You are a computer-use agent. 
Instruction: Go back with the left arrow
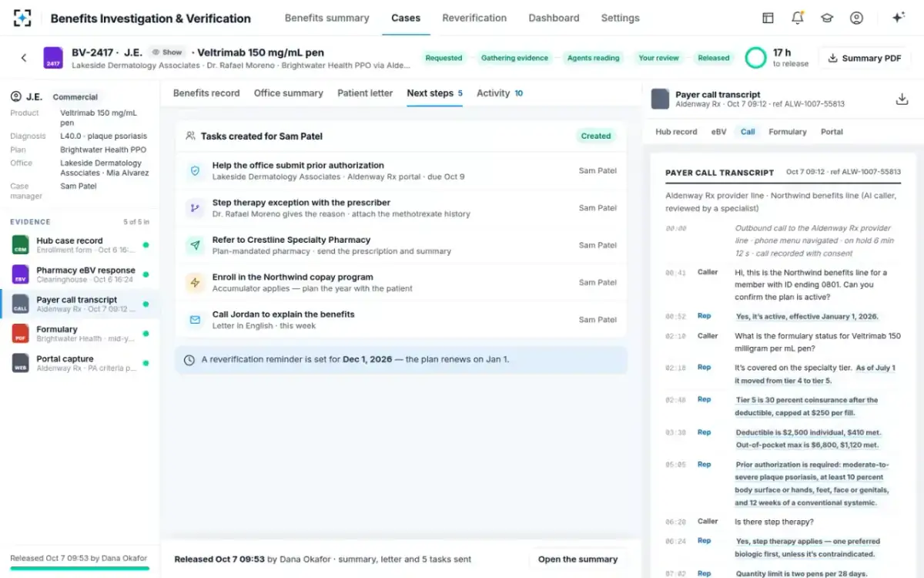(24, 58)
